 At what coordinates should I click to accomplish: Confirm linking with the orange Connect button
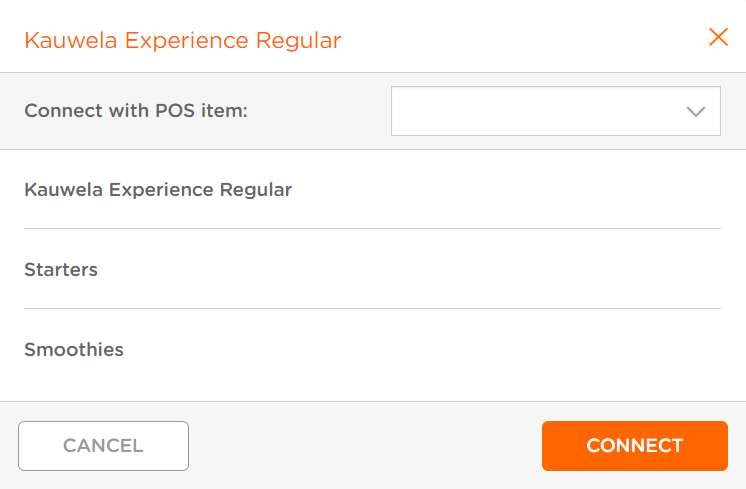click(x=635, y=446)
